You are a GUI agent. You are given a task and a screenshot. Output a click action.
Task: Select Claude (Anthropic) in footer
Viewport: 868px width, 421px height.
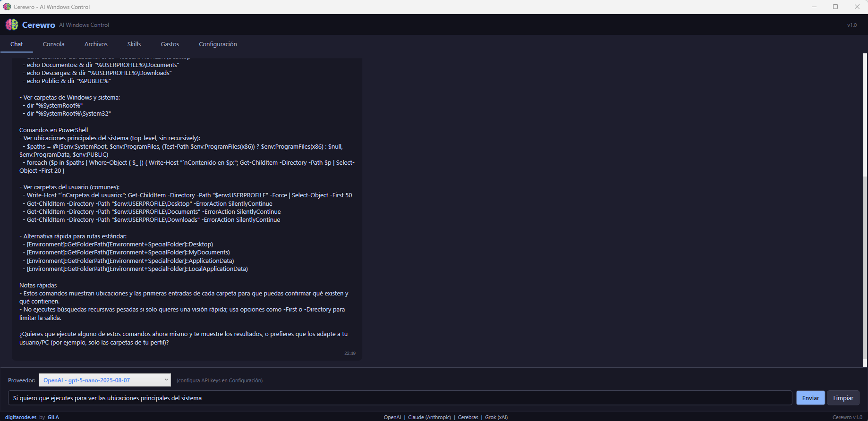(429, 417)
